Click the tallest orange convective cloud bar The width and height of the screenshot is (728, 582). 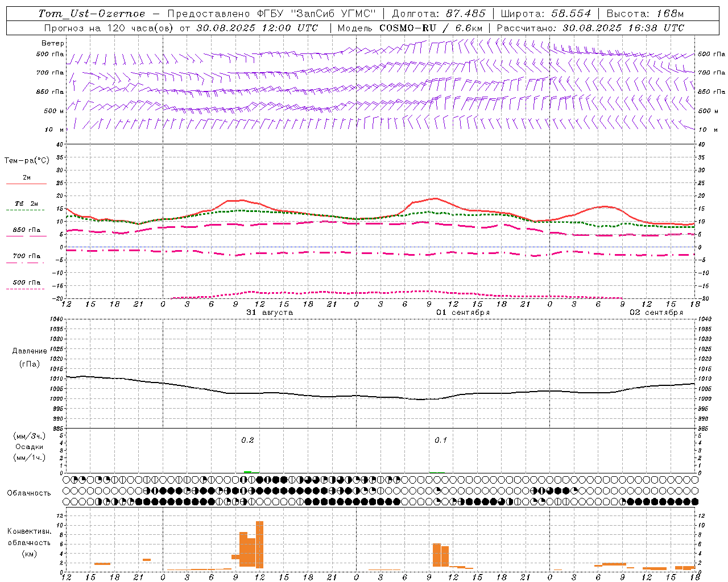point(260,544)
